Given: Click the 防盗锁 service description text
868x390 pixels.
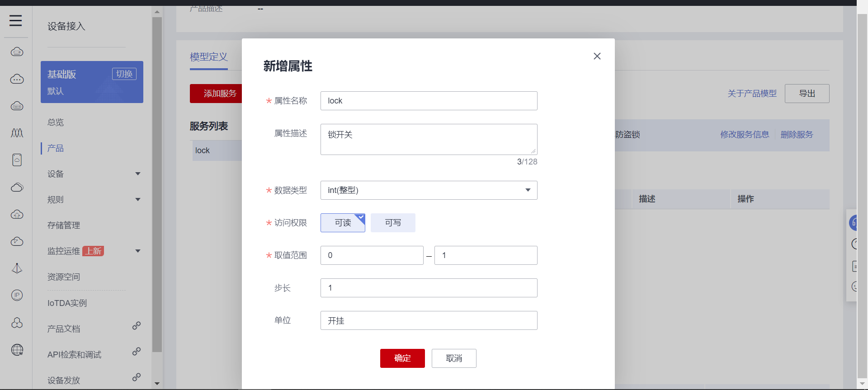Looking at the screenshot, I should coord(627,135).
